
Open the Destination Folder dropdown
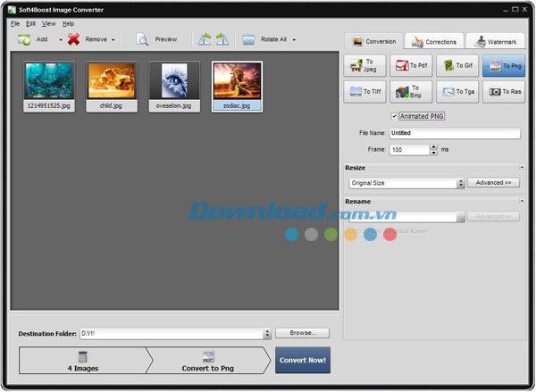267,334
